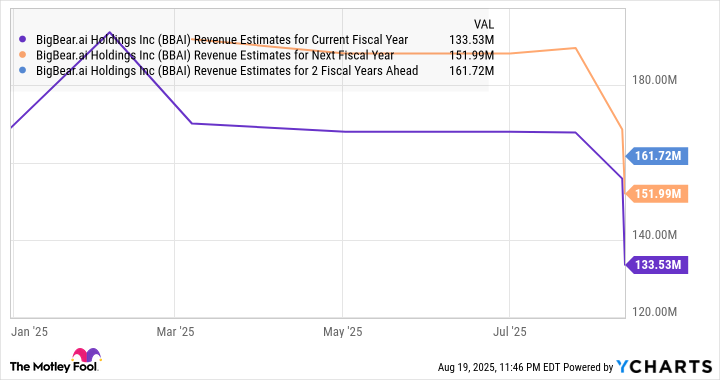Click the Mar '25 x-axis label
The image size is (720, 380).
click(x=175, y=332)
